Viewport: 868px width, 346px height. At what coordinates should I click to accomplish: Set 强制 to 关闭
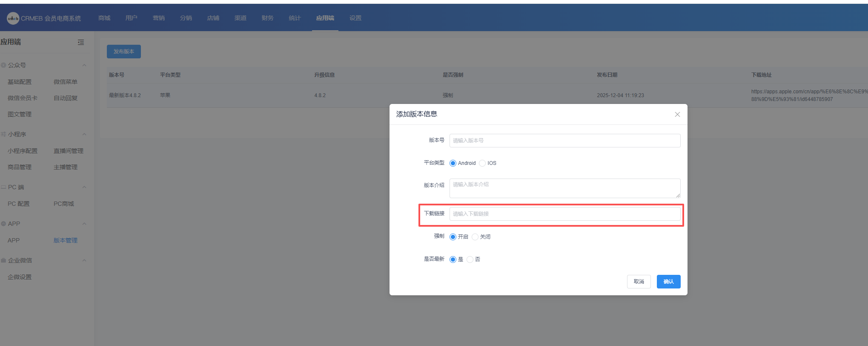click(x=475, y=237)
